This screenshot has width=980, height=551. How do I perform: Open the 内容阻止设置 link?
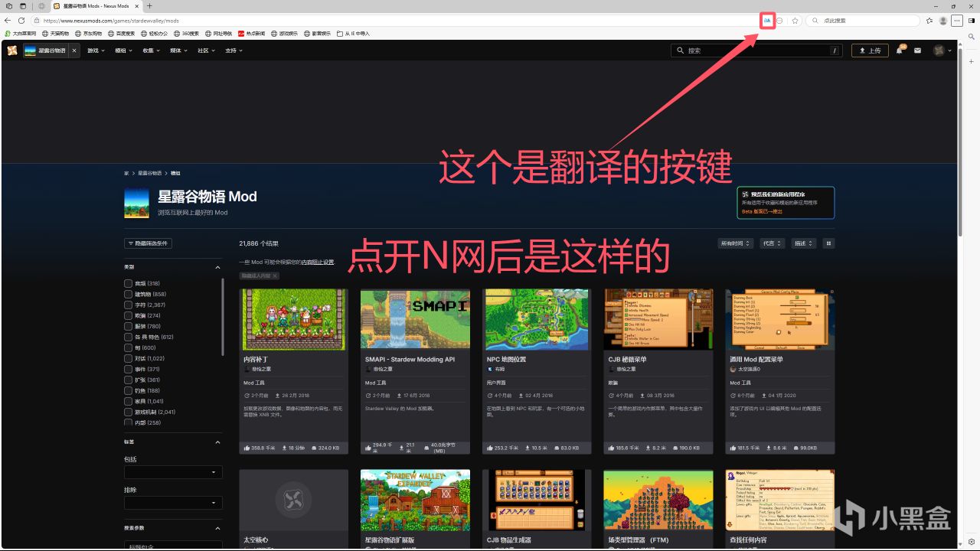(318, 262)
